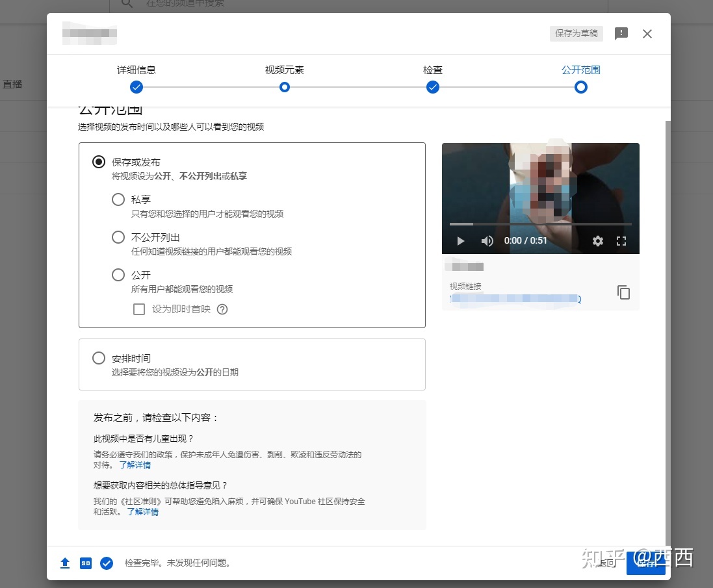Mute the video preview volume
The image size is (713, 588).
click(x=487, y=241)
